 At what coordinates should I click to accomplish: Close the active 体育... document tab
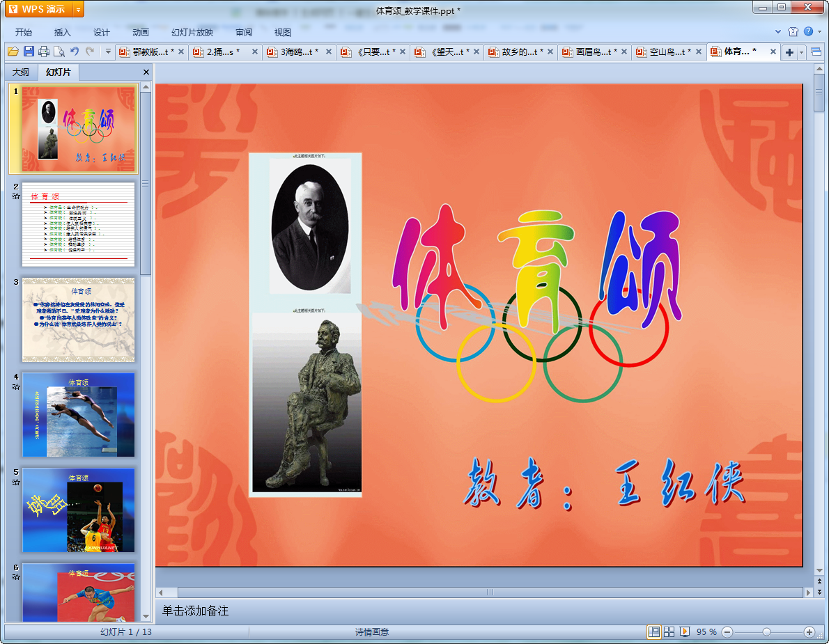pyautogui.click(x=773, y=52)
